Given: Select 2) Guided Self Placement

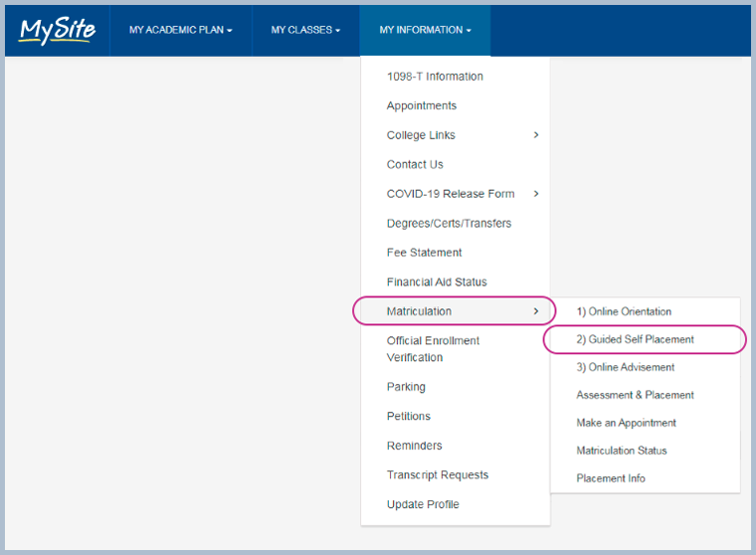Looking at the screenshot, I should [x=635, y=339].
